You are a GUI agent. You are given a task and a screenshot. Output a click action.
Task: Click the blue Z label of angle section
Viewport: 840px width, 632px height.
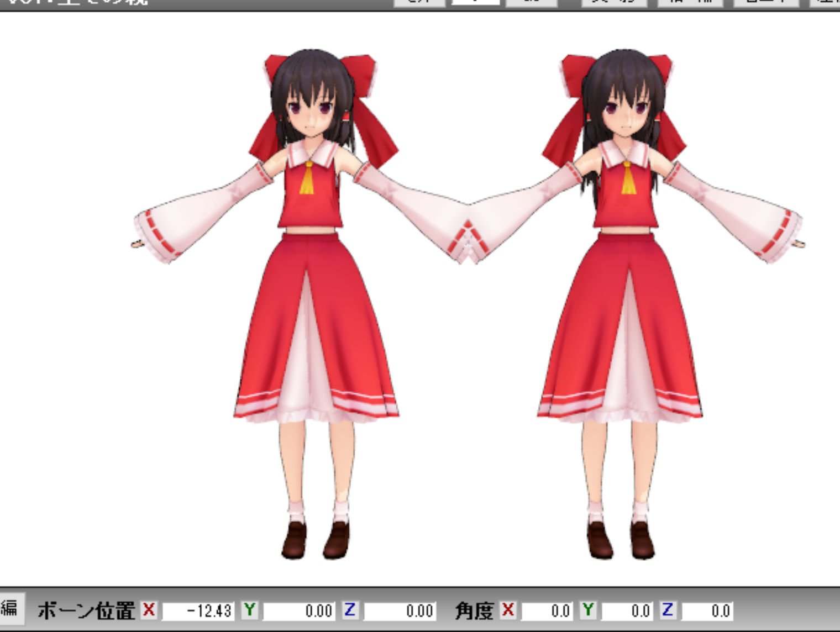(x=668, y=610)
